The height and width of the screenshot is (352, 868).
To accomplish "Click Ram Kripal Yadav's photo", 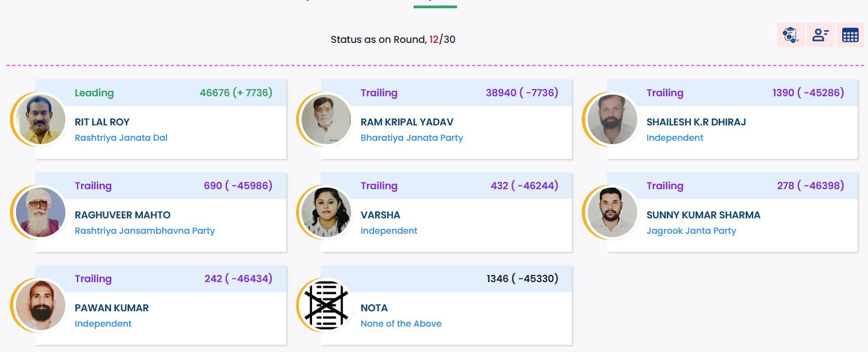I will click(326, 119).
